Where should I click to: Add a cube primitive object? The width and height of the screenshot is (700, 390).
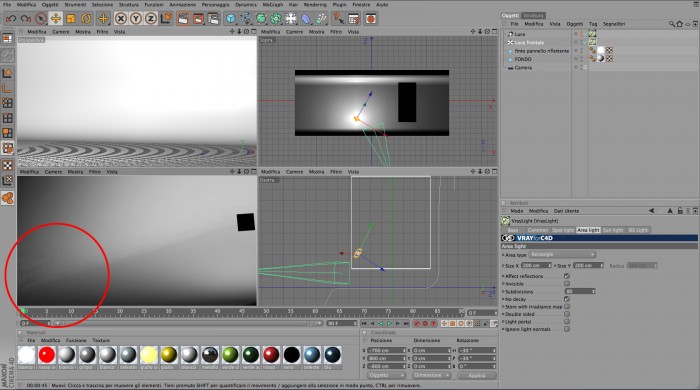(231, 19)
